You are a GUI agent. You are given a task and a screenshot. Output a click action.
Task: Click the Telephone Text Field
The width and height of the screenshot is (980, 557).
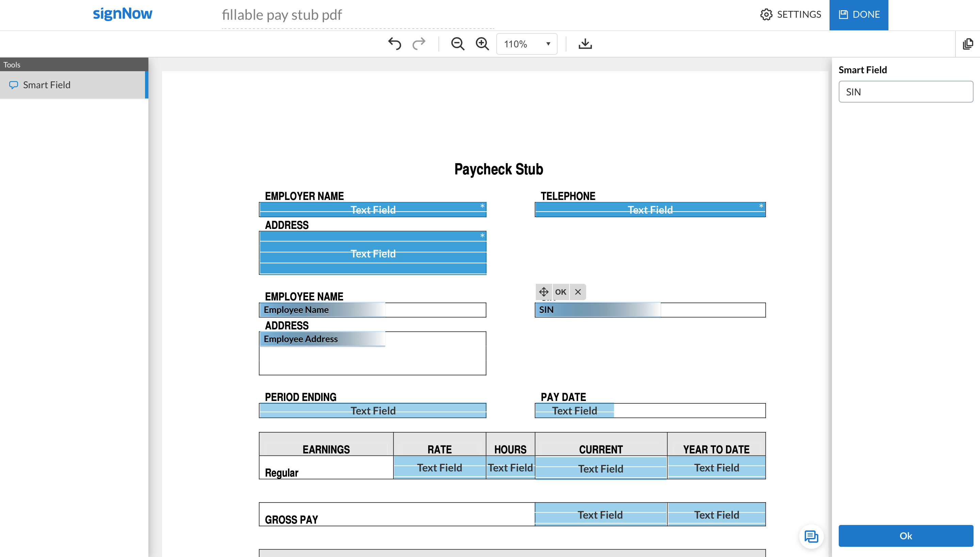tap(649, 210)
